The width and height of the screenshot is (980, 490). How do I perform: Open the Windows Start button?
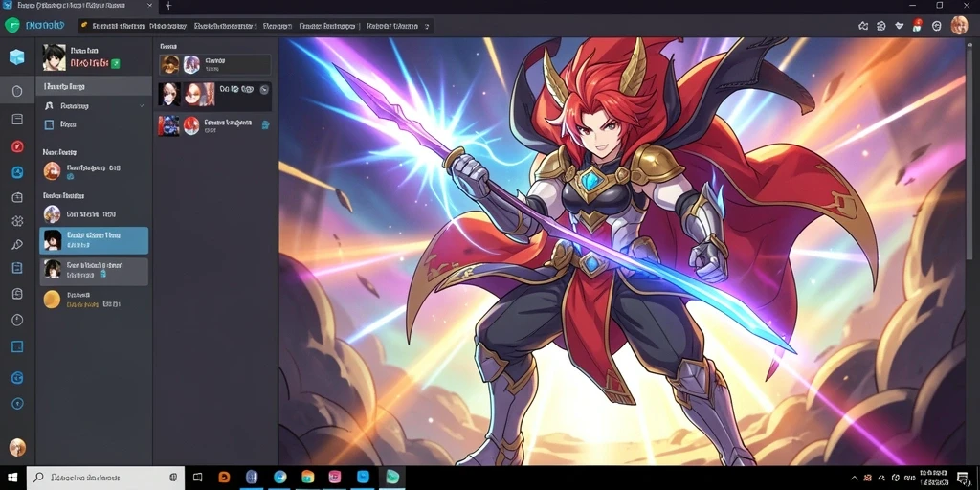click(12, 478)
